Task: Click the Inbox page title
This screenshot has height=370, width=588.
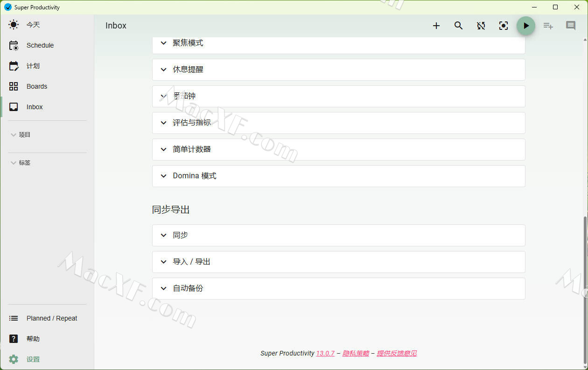Action: (116, 26)
